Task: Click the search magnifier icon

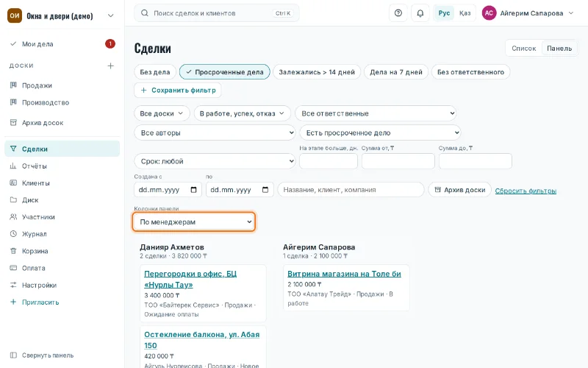Action: [x=144, y=13]
